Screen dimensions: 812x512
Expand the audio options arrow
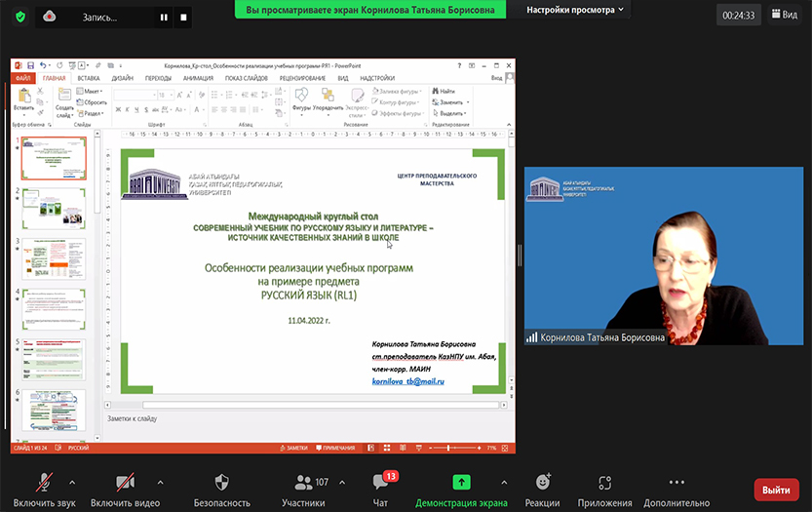click(72, 482)
